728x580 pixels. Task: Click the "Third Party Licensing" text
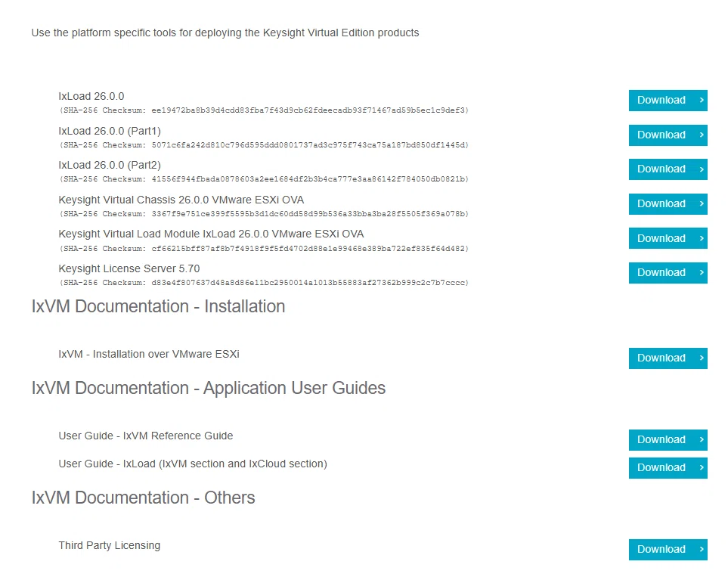tap(110, 545)
